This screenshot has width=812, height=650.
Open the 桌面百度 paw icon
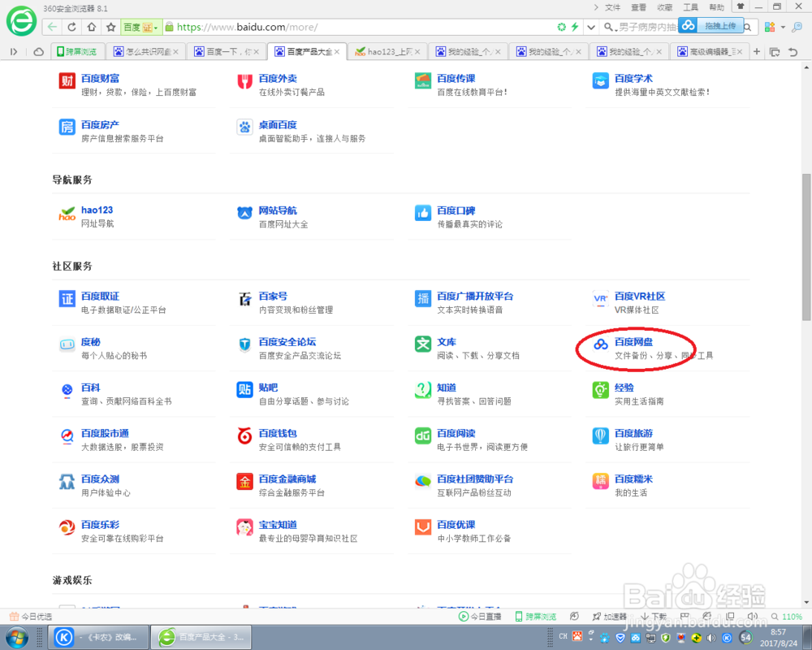[244, 127]
